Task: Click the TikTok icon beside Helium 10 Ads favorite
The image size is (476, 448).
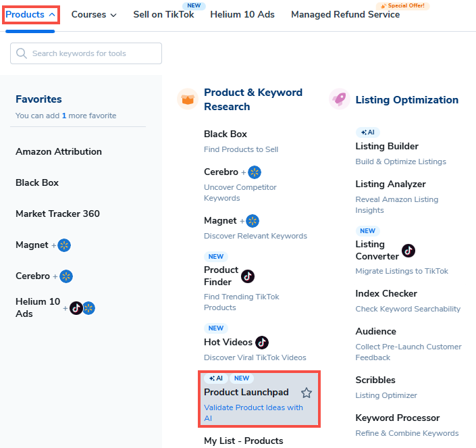Action: coord(76,308)
